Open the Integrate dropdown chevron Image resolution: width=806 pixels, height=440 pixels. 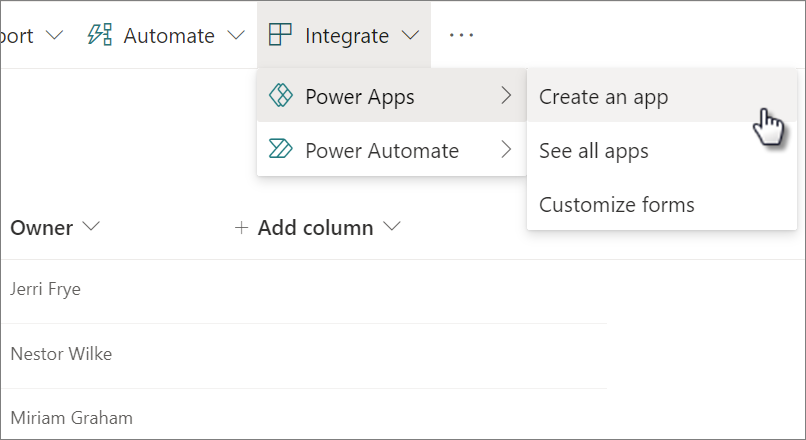click(x=411, y=36)
